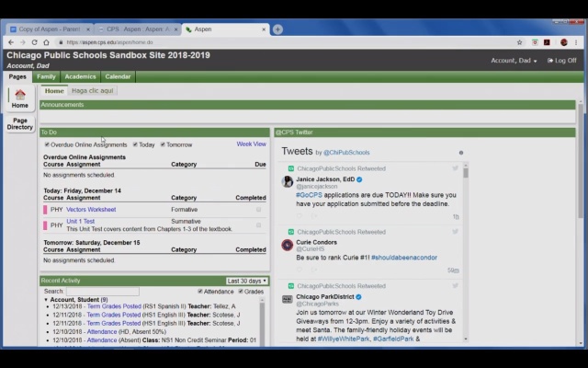Image resolution: width=588 pixels, height=368 pixels.
Task: Click the #WillyeWhitePark hashtag
Action: tap(344, 339)
